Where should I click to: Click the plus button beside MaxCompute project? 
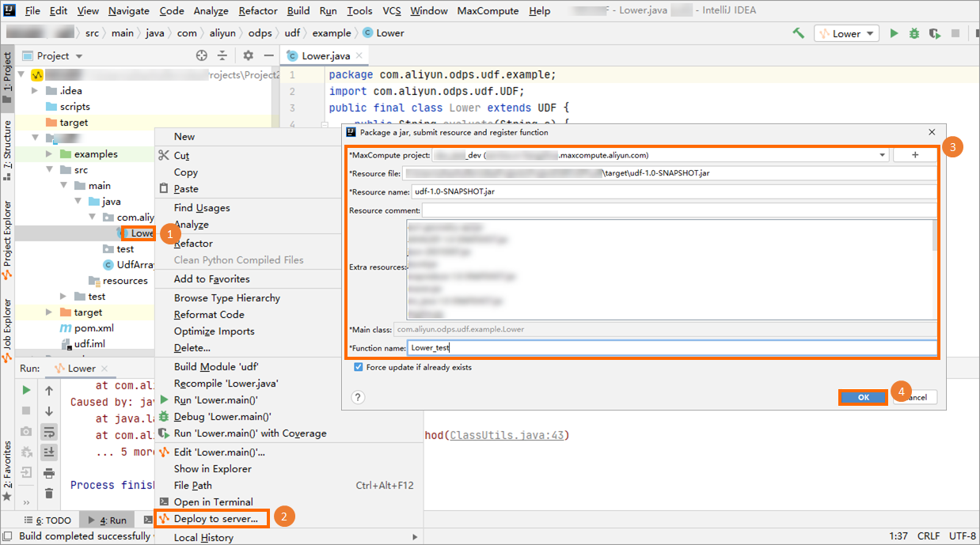coord(914,155)
